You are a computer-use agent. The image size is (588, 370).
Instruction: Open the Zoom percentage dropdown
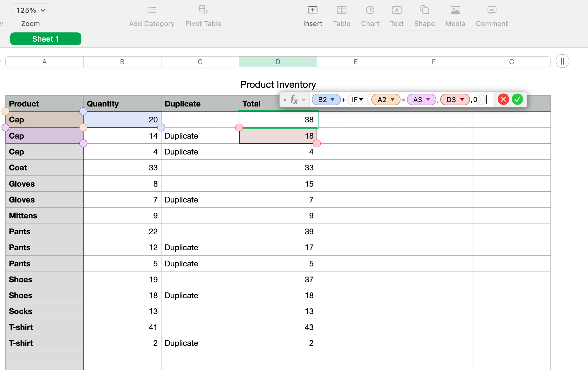tap(30, 10)
